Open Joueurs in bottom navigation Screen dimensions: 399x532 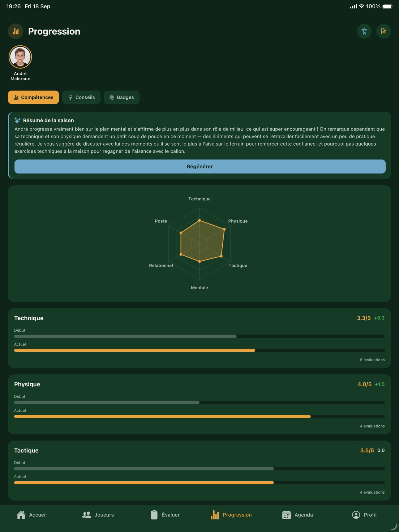(x=98, y=515)
